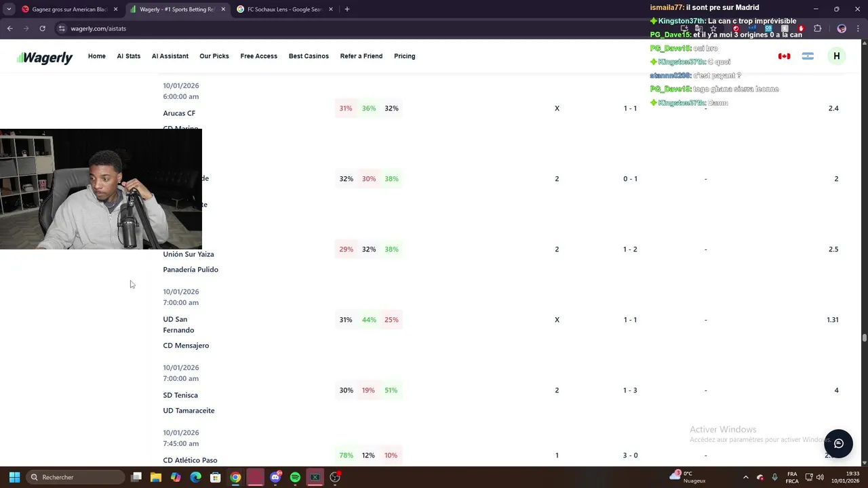Open the Windows Start menu
The image size is (868, 488).
14,477
